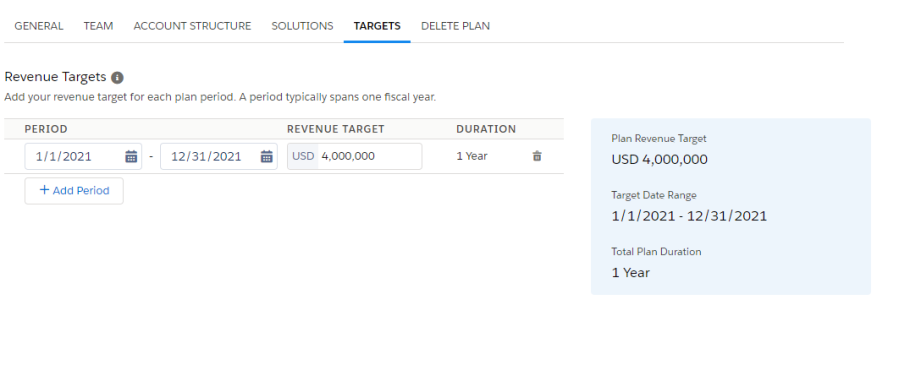Focus the period end date field 12/31/2021
Screen dimensions: 899x376
pos(218,156)
